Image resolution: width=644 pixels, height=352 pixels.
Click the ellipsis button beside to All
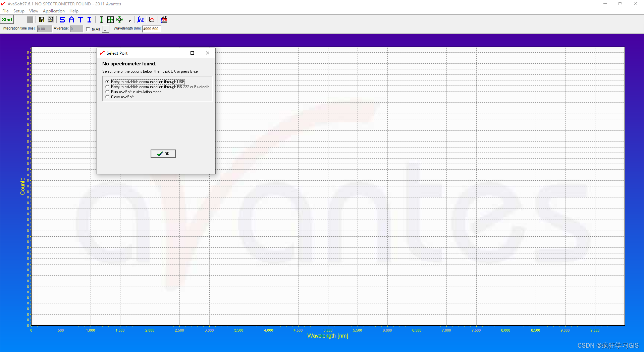(x=106, y=29)
